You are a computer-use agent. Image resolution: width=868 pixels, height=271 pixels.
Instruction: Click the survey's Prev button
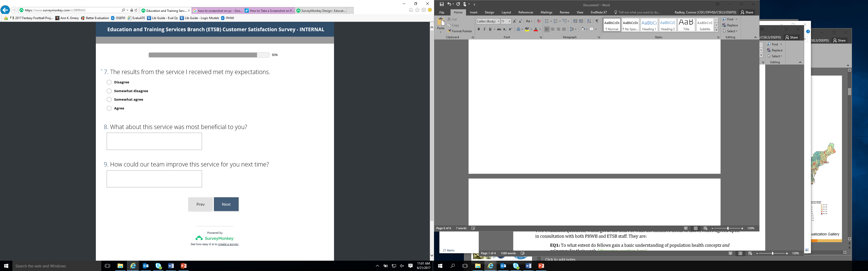tap(200, 204)
